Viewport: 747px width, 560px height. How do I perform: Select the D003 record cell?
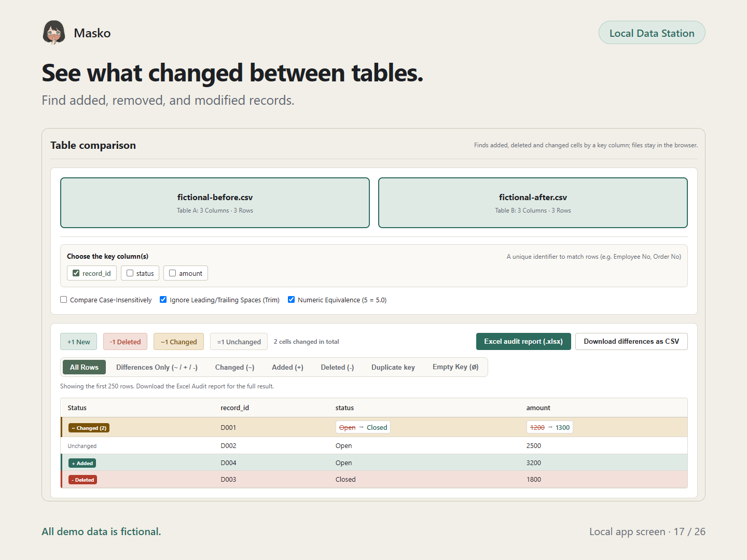[228, 480]
